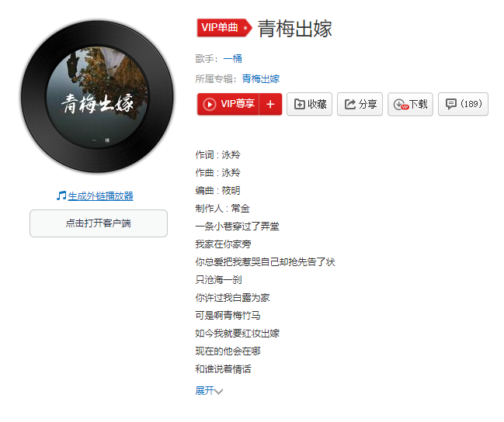This screenshot has width=504, height=422.
Task: Click the 下载 VIP download icon
Action: pos(401,105)
